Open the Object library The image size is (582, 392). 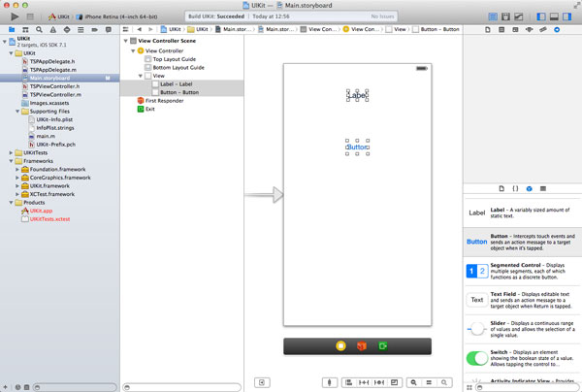[x=530, y=188]
